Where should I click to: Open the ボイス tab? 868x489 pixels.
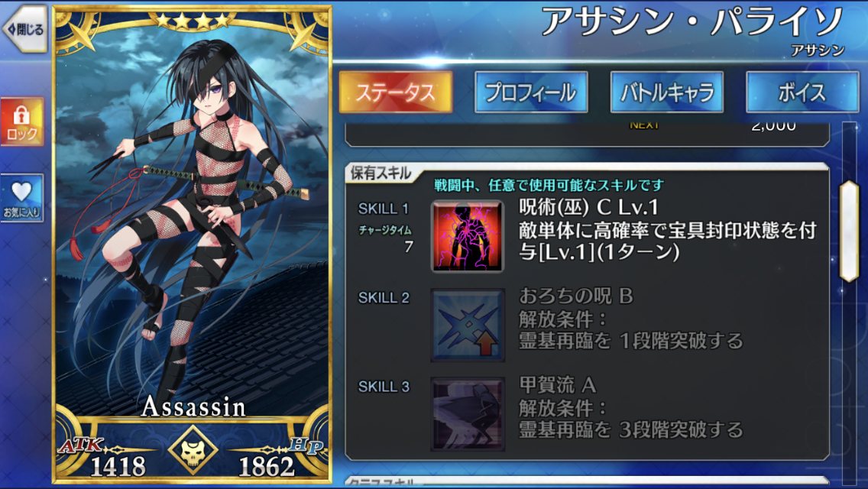click(x=802, y=92)
